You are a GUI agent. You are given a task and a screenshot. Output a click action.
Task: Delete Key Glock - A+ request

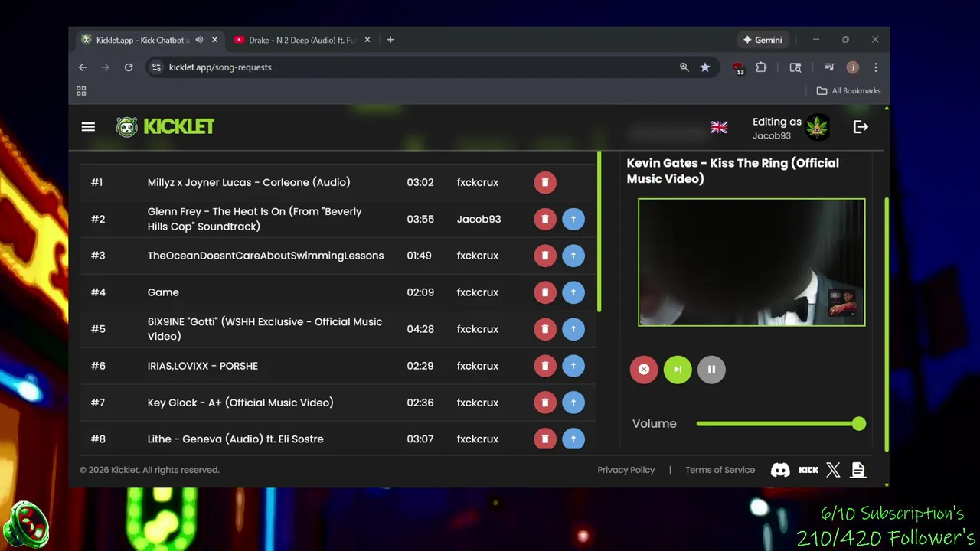(545, 403)
